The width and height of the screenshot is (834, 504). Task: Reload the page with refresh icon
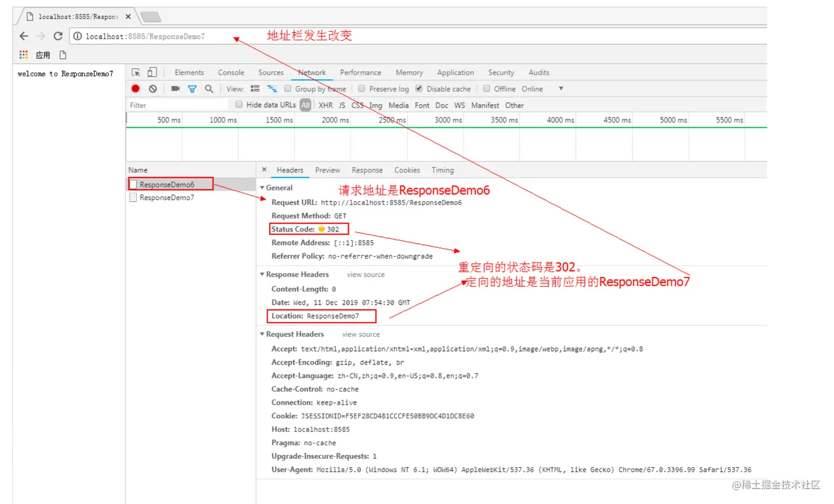[58, 36]
